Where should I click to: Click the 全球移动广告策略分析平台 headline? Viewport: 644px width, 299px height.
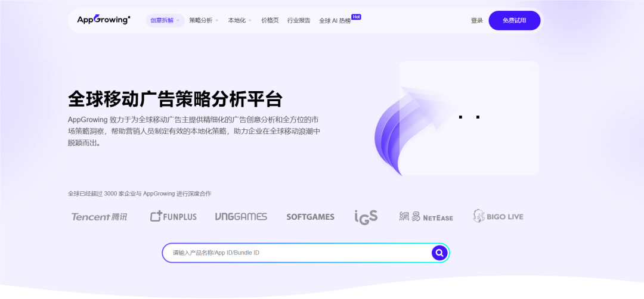pyautogui.click(x=175, y=99)
